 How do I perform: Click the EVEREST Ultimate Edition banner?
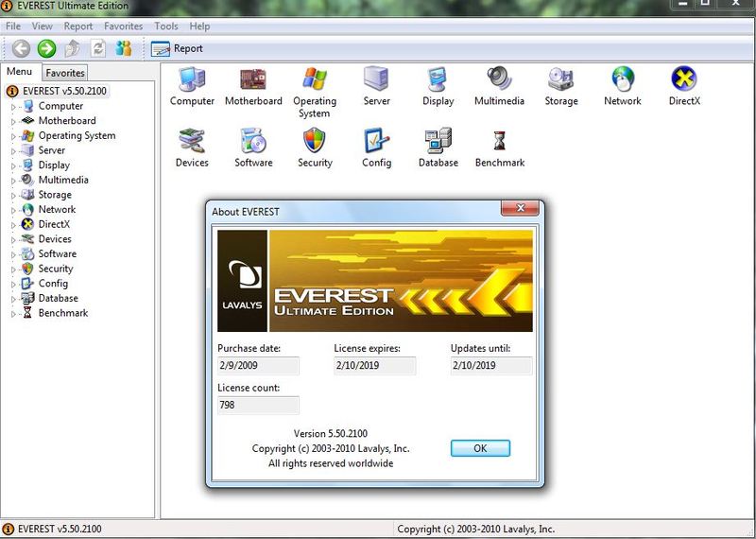coord(375,281)
